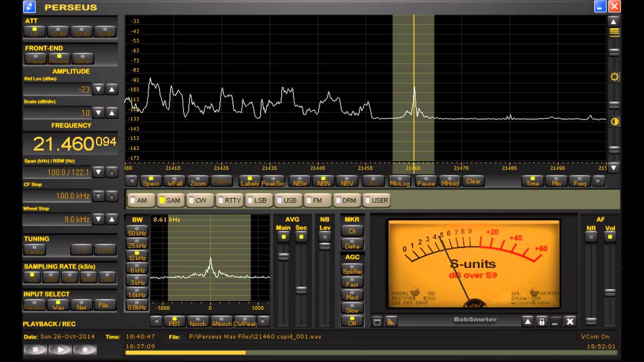Image resolution: width=644 pixels, height=362 pixels.
Task: Click the 21.460 frequency display
Action: [70, 144]
